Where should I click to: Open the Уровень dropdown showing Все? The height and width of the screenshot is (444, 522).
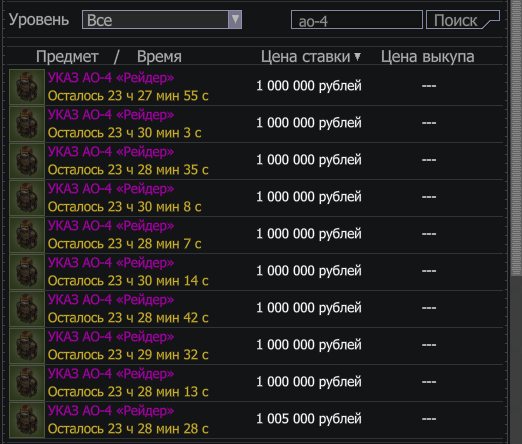pos(162,20)
